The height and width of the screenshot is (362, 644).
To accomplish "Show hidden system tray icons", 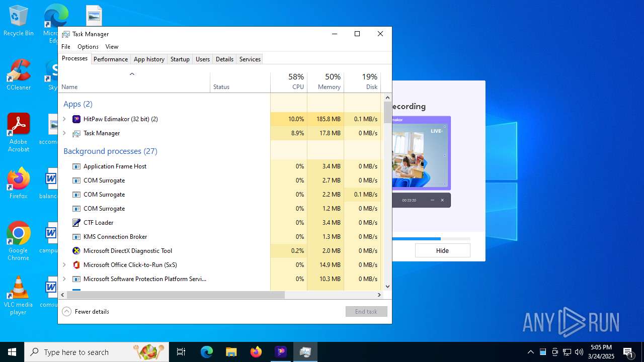I will pyautogui.click(x=530, y=352).
